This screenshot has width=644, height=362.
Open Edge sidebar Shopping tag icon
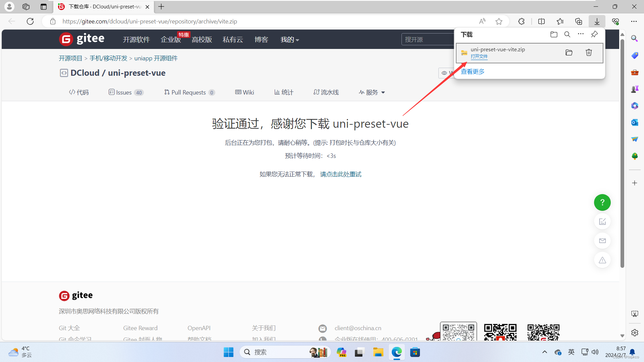[x=635, y=55]
